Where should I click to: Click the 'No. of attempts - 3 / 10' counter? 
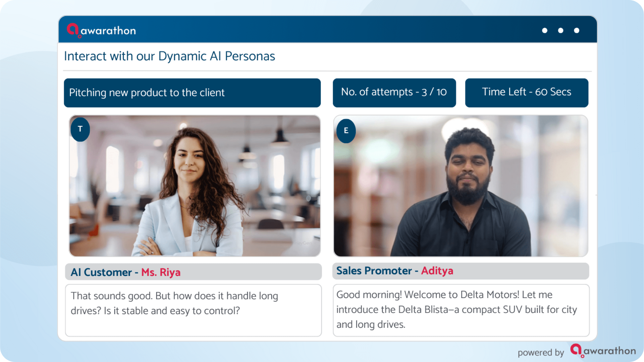click(394, 93)
